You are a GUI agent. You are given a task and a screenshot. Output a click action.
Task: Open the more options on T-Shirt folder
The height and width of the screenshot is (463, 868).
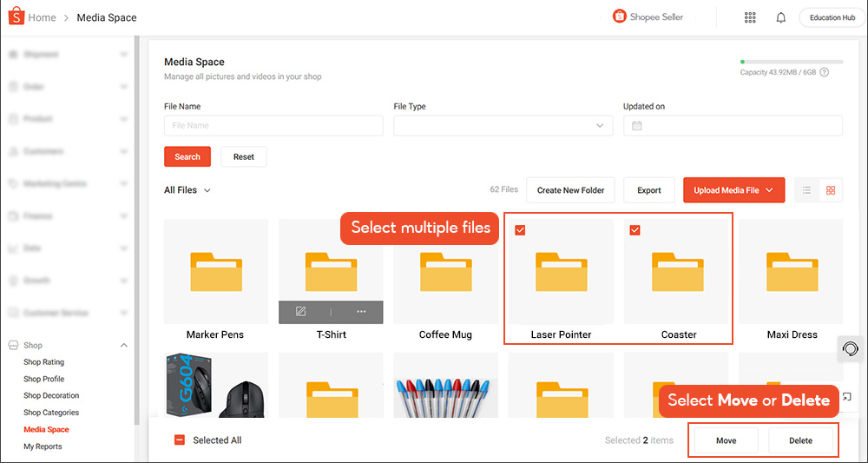click(361, 311)
